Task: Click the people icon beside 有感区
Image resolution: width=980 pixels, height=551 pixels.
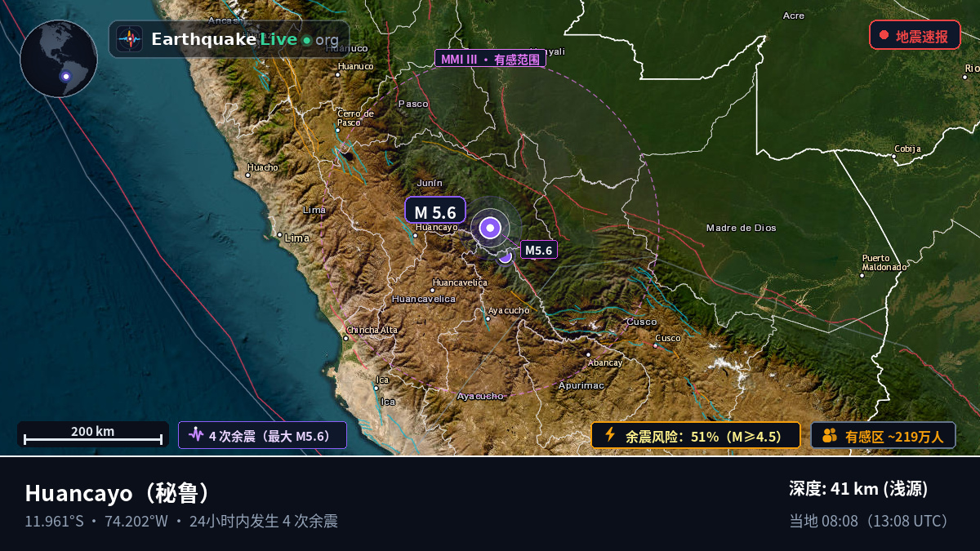Action: tap(830, 435)
